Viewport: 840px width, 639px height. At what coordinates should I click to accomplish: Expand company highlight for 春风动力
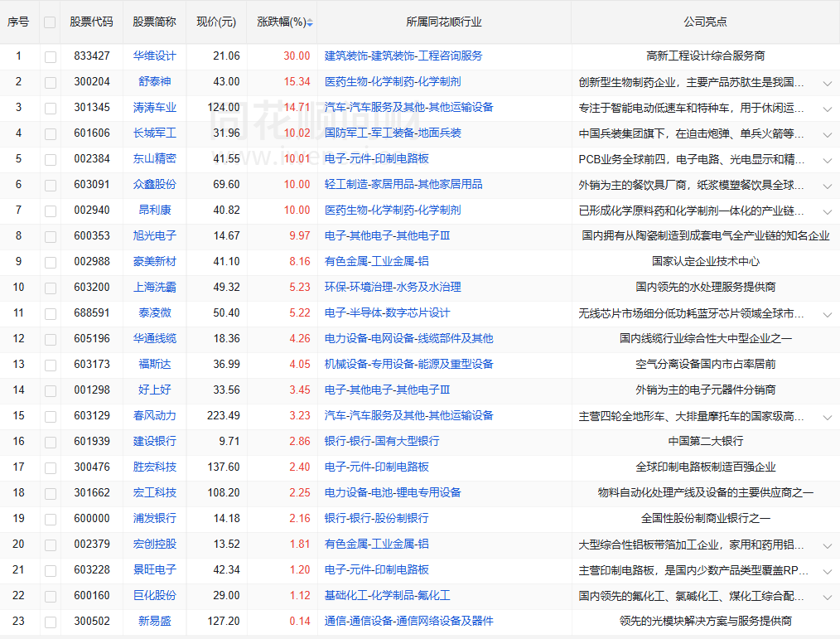click(827, 417)
